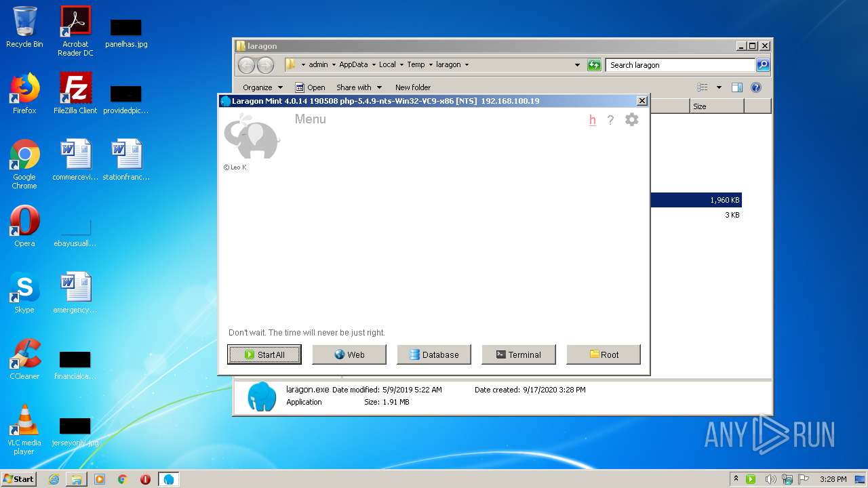Open Laragon settings gear icon
Viewport: 868px width, 488px height.
point(631,120)
